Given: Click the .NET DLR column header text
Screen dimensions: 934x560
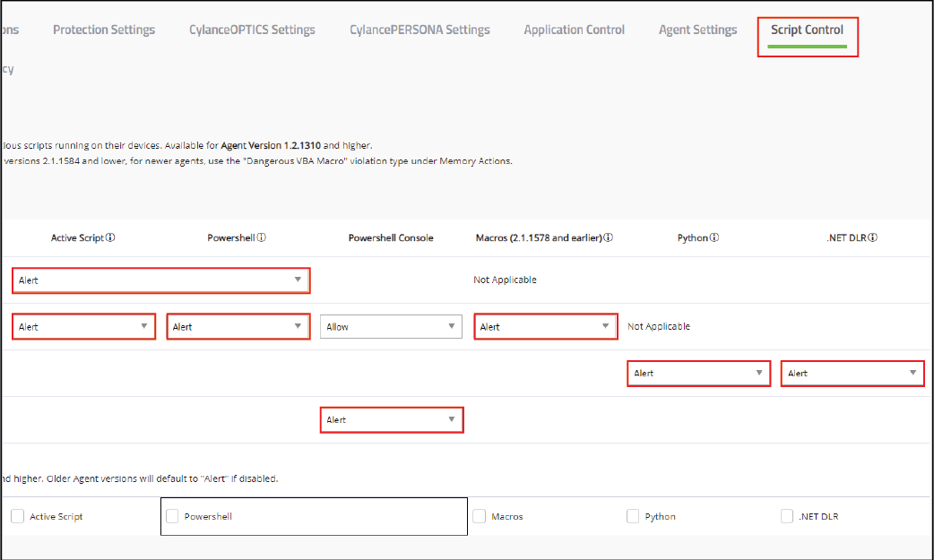Looking at the screenshot, I should click(x=846, y=237).
